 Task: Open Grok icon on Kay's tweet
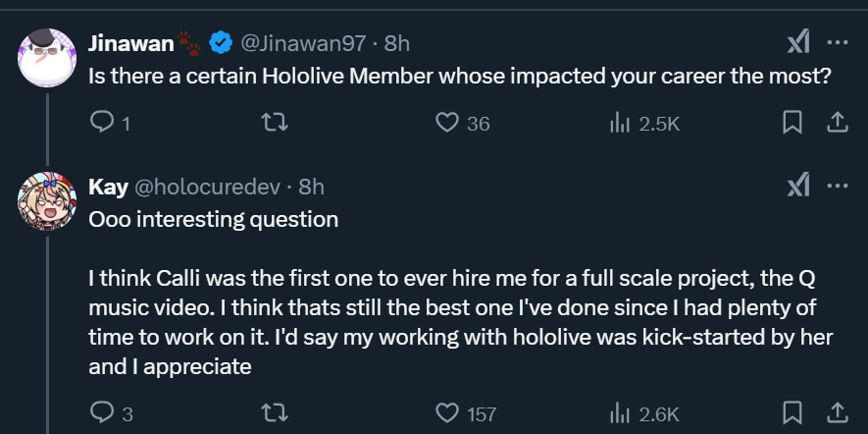[798, 186]
